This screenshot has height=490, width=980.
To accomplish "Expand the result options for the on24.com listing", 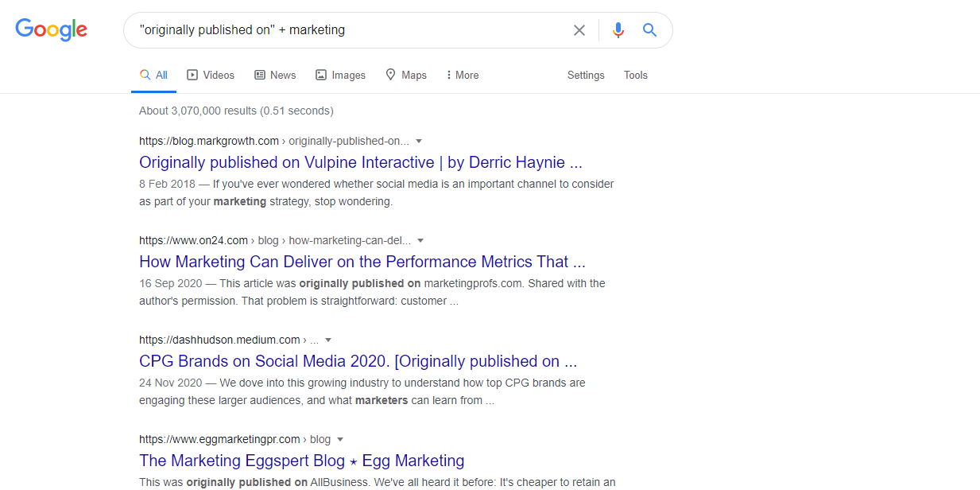I will tap(420, 240).
